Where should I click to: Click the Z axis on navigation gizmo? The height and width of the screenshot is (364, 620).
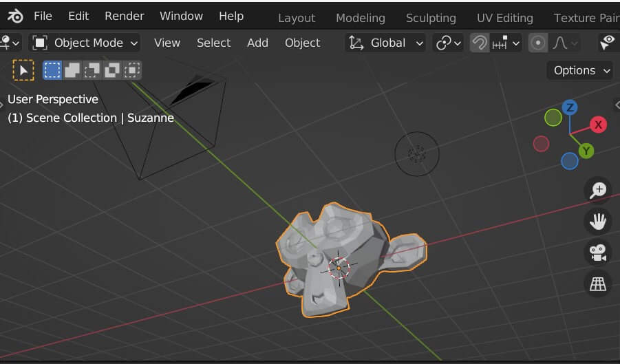(570, 107)
